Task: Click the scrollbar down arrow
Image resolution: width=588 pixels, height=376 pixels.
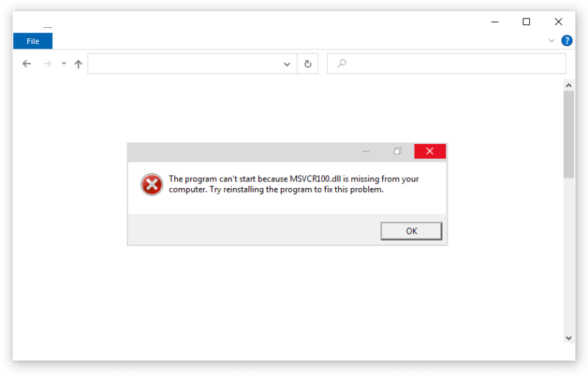Action: 568,338
